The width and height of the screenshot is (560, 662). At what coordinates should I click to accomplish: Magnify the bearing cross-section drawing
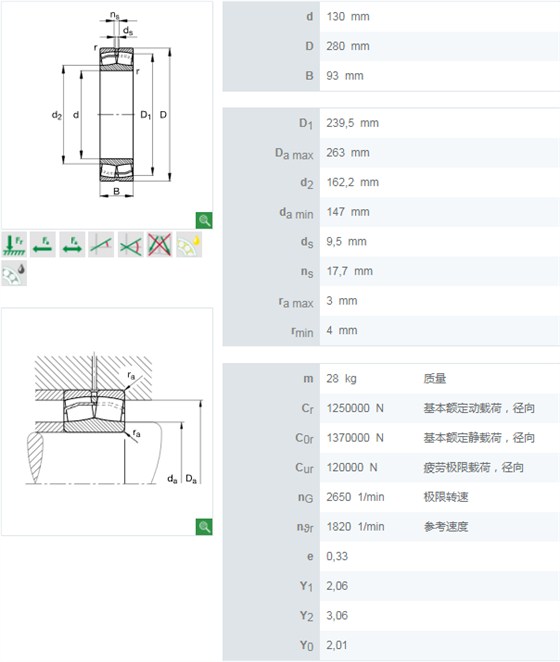(204, 220)
